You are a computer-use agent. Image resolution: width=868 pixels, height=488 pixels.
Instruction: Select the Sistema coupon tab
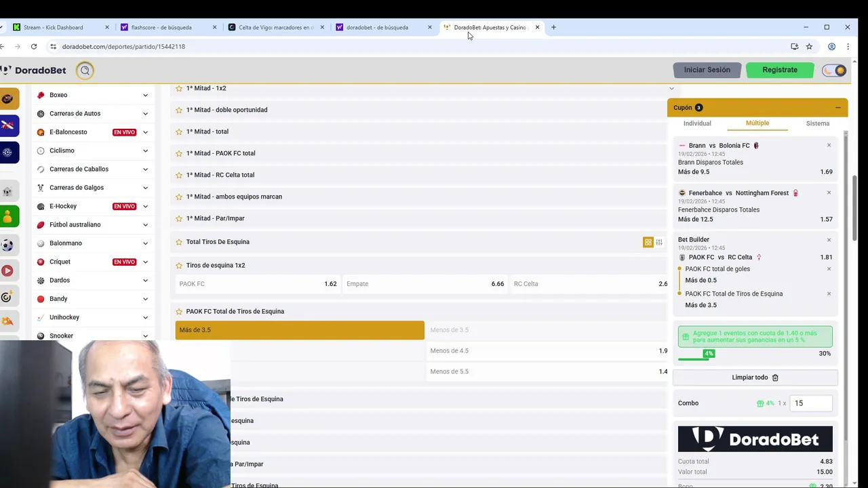(x=817, y=123)
